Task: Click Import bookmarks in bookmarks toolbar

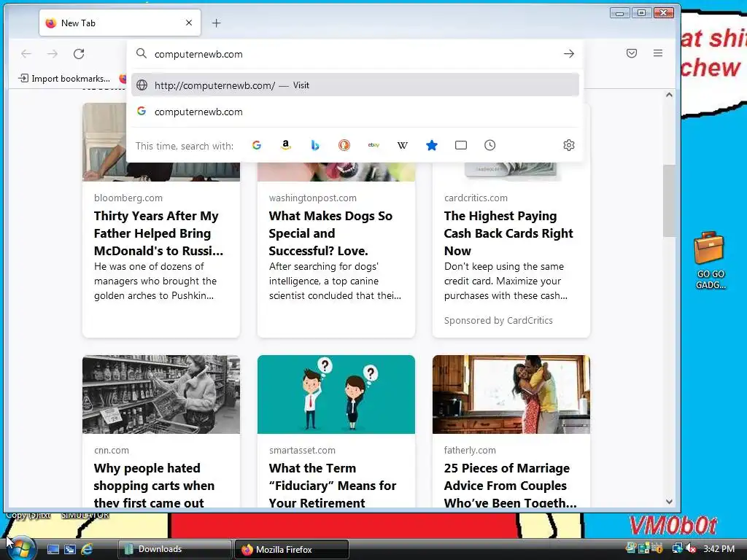Action: pyautogui.click(x=64, y=79)
